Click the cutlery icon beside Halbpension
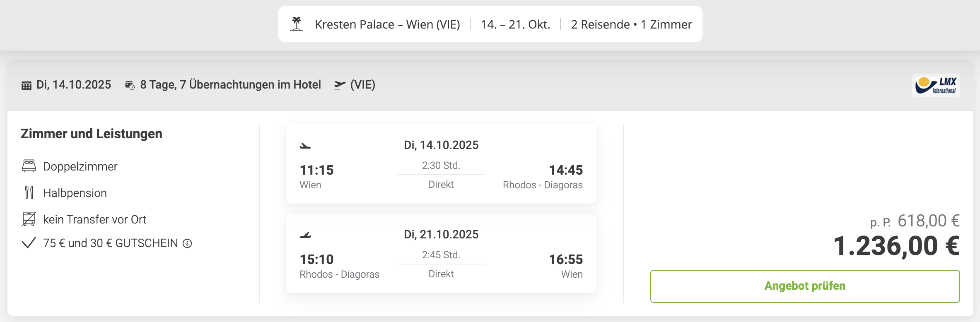Screen dimensions: 980x322 tap(29, 192)
